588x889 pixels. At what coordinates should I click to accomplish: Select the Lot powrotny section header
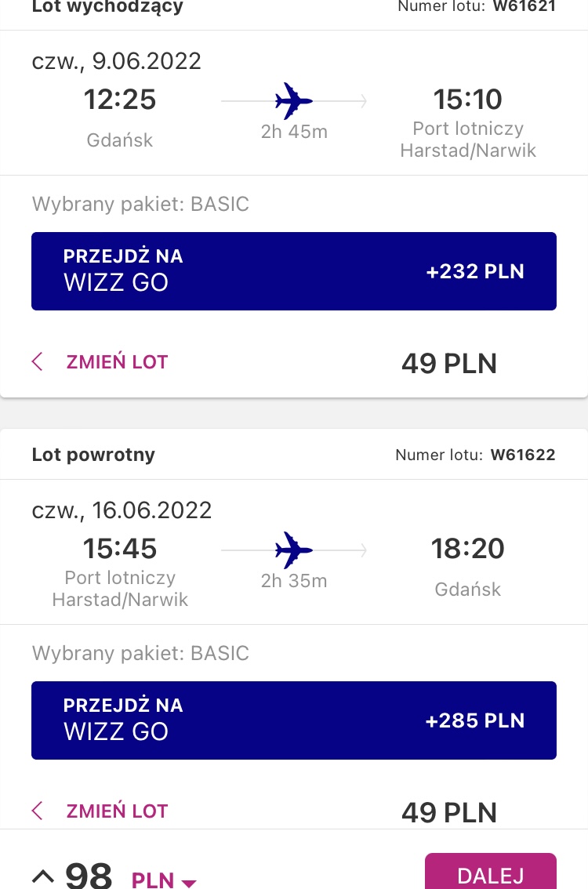(x=93, y=454)
